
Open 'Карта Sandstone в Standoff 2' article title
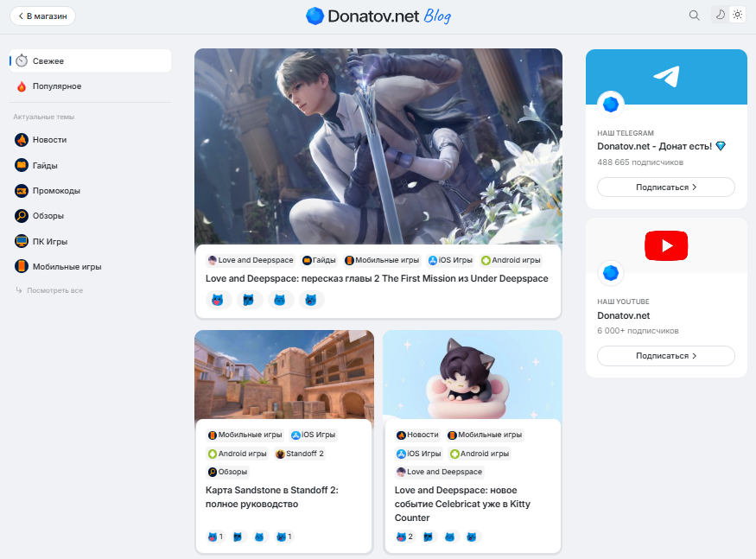point(272,498)
